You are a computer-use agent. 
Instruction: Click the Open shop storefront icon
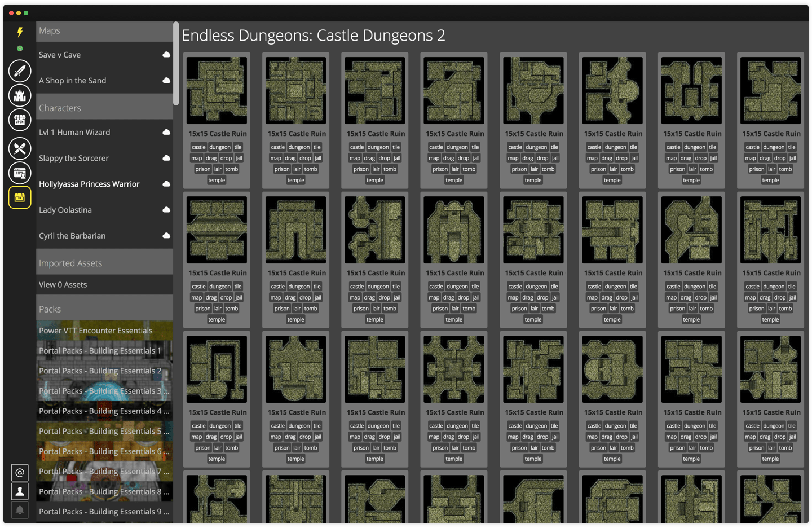(x=19, y=120)
